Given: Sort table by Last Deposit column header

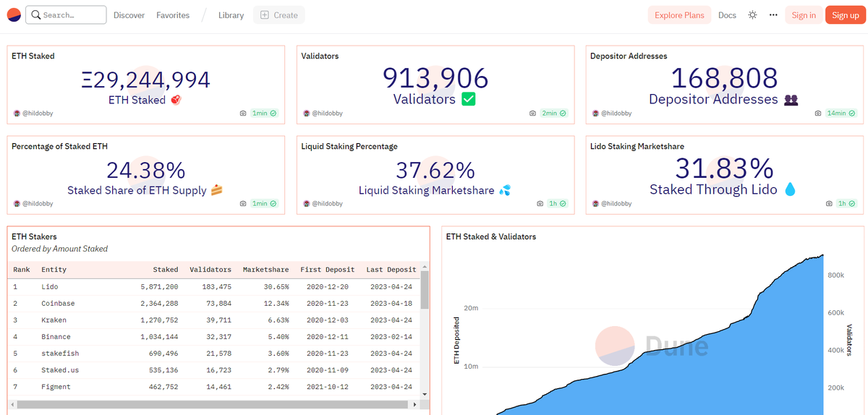Looking at the screenshot, I should [391, 270].
